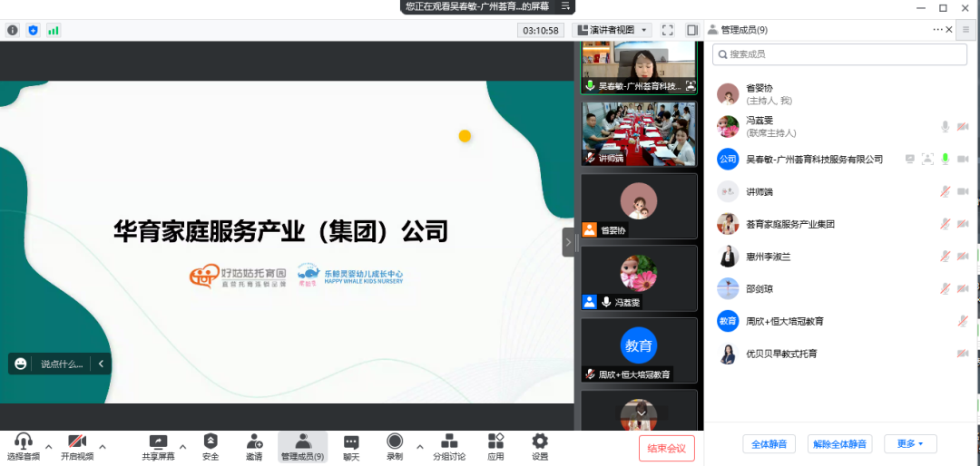The height and width of the screenshot is (466, 980).
Task: Mute 吴春敏 green microphone icon
Action: coord(945,160)
